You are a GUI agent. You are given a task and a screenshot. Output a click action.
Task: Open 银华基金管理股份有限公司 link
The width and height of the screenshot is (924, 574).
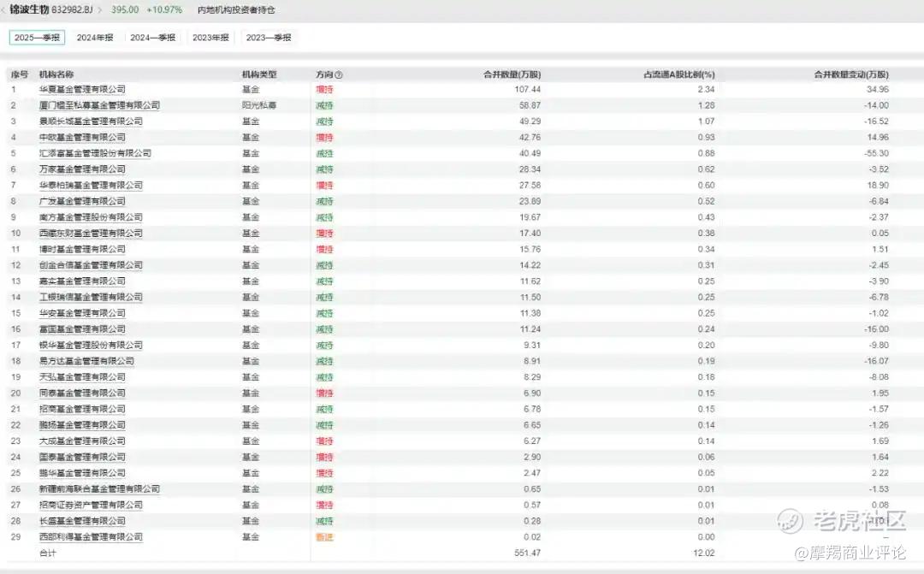pyautogui.click(x=91, y=346)
